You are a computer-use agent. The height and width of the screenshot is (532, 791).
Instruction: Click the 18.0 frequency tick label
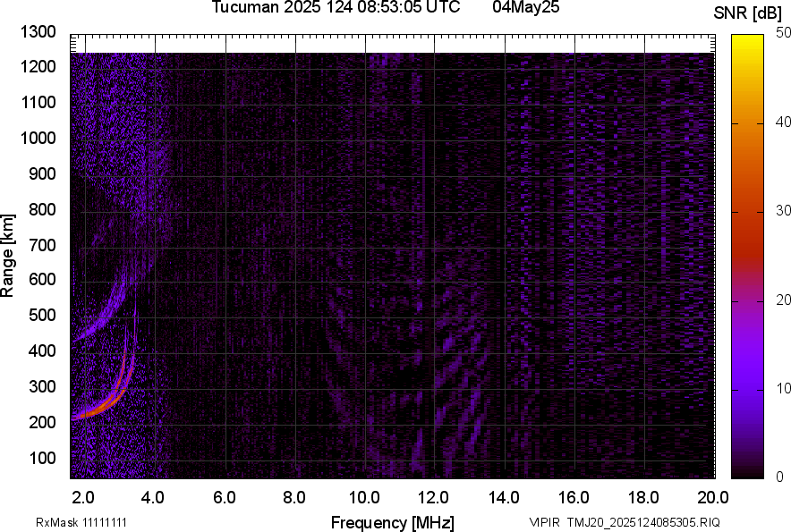coord(643,498)
